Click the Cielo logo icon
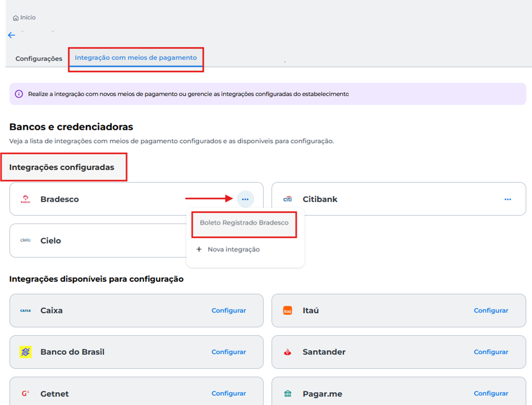This screenshot has width=532, height=405. point(25,240)
